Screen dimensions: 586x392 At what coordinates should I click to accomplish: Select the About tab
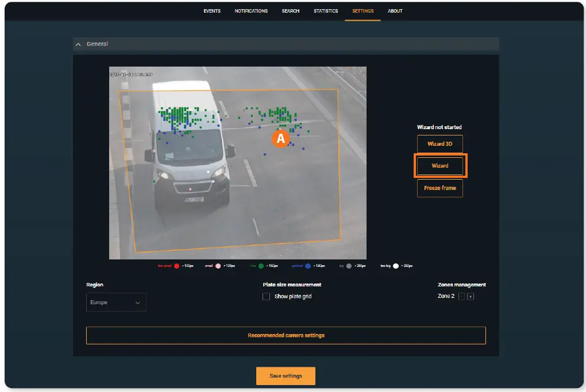(x=395, y=11)
